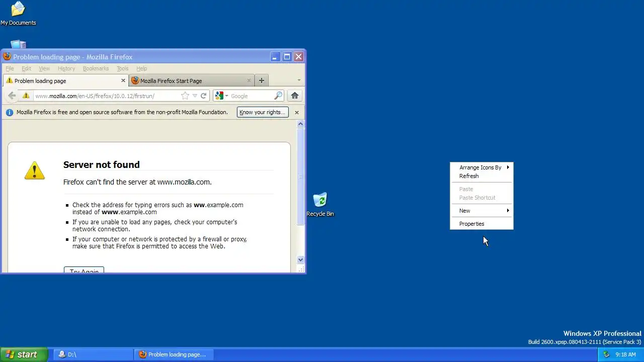The image size is (644, 362).
Task: Open the Help menu in Firefox
Action: 141,68
